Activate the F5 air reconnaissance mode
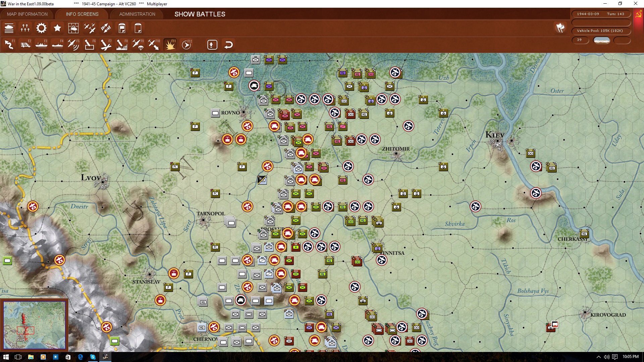 point(73,44)
